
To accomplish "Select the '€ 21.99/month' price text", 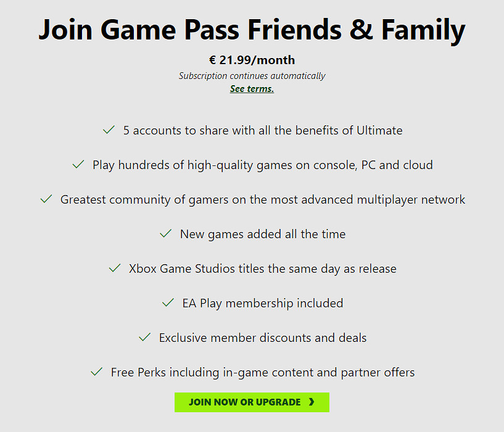I will pos(252,60).
